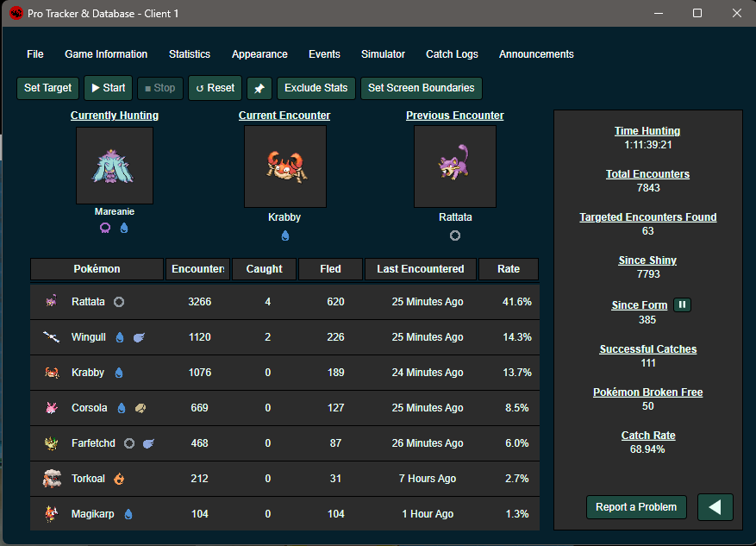The width and height of the screenshot is (756, 546).
Task: Click the Successful Catches label
Action: pos(648,349)
